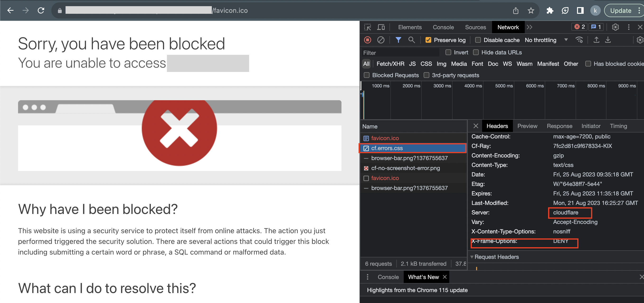Filter by Fetch/XHR requests
The image size is (644, 303).
click(x=390, y=64)
